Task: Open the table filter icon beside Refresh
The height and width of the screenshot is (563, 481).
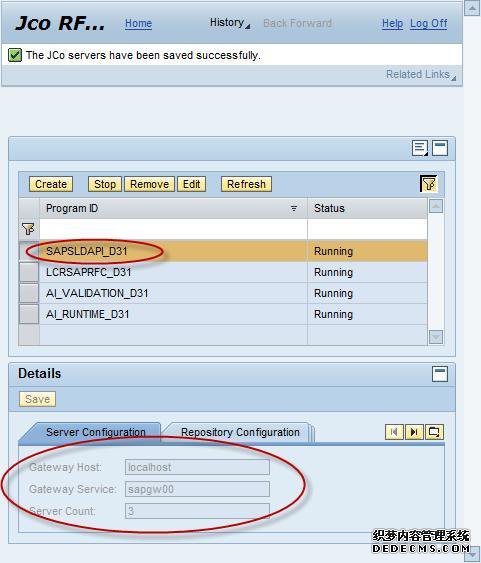Action: [429, 184]
